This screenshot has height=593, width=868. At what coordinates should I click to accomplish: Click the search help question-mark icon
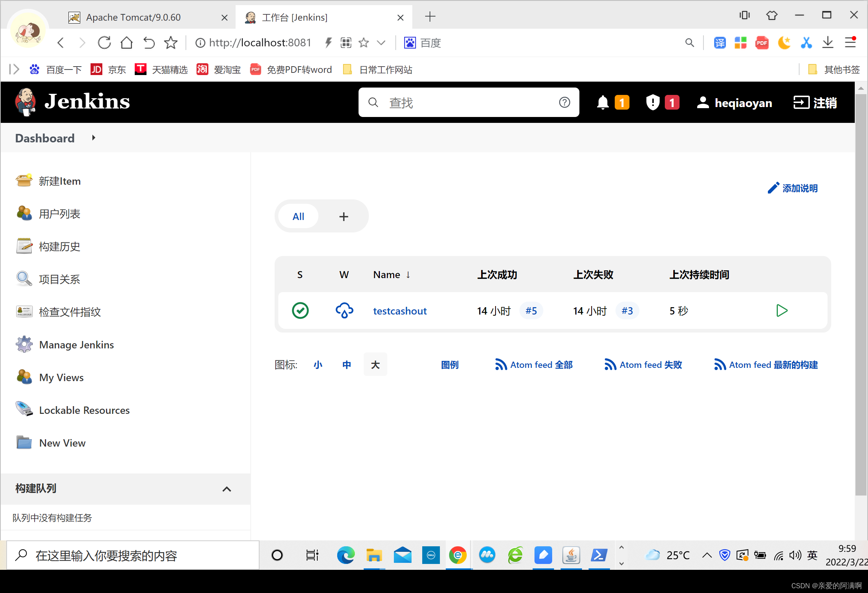[x=564, y=102]
